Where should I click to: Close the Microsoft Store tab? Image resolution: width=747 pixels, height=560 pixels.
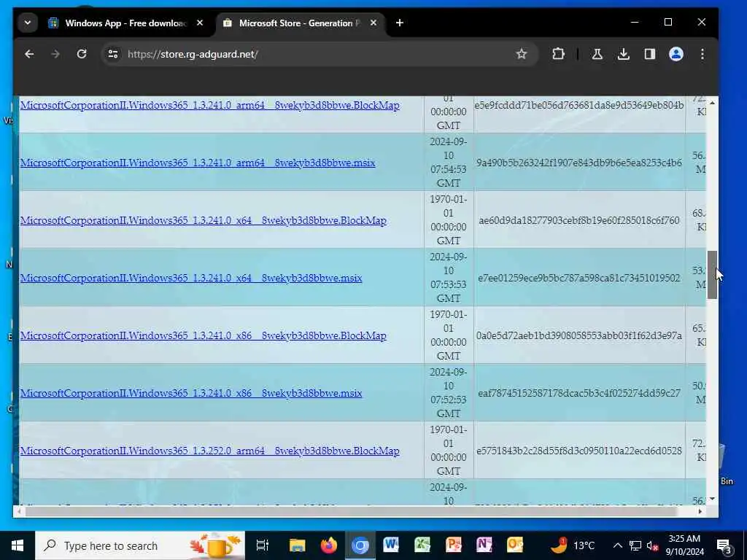pos(373,23)
